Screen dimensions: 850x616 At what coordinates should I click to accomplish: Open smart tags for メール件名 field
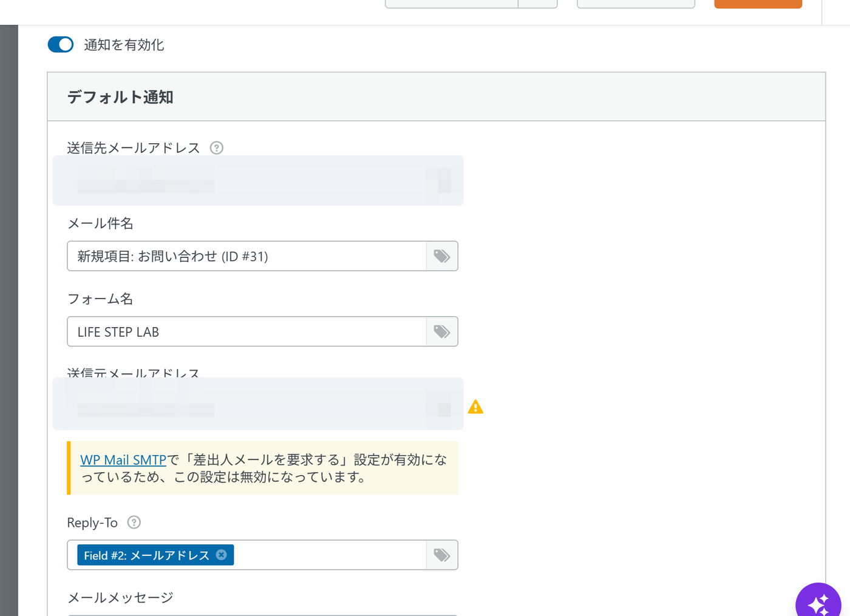pyautogui.click(x=442, y=256)
